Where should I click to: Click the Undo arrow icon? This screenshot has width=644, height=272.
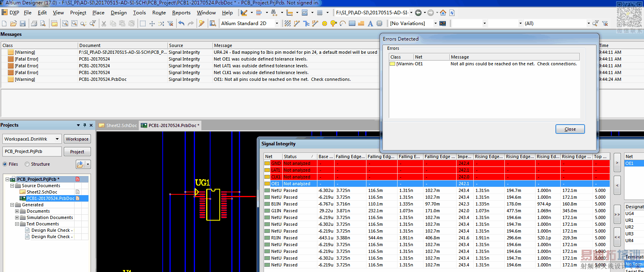coord(181,23)
